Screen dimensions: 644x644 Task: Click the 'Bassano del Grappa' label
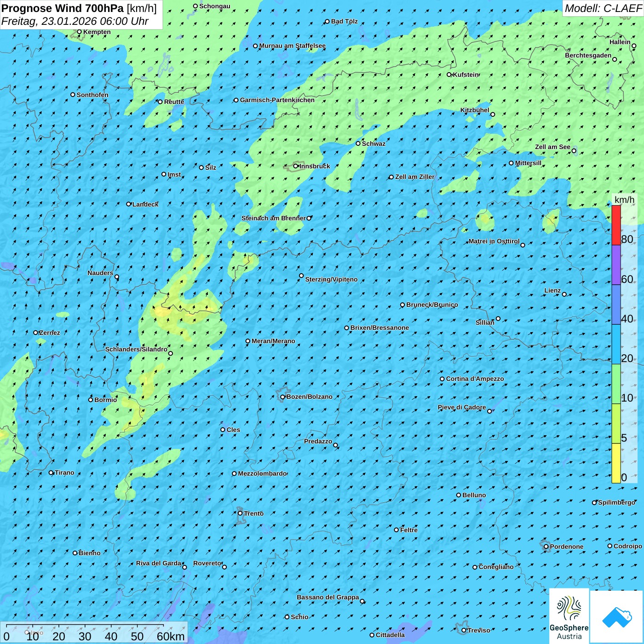328,597
